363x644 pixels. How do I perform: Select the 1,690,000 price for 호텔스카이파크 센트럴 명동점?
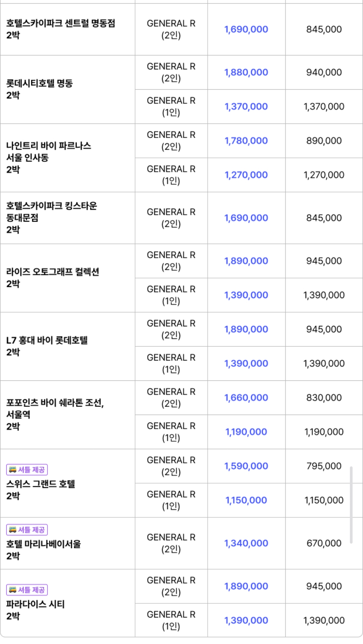(x=246, y=30)
